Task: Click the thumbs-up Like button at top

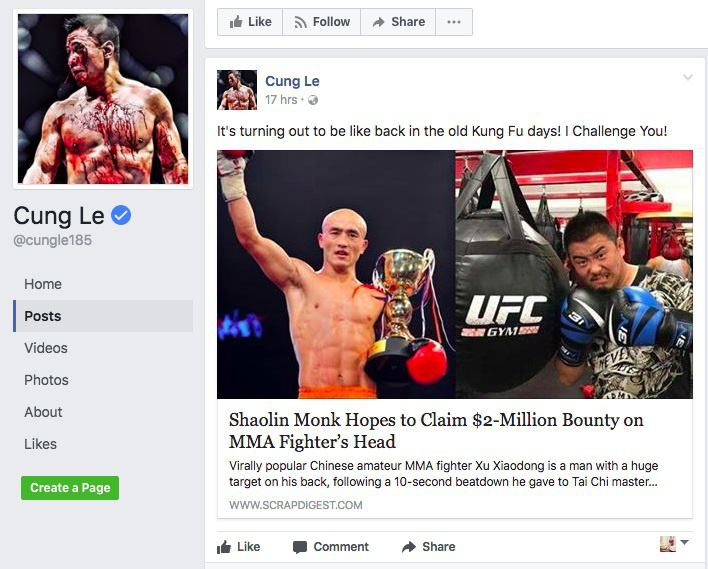Action: pos(250,22)
